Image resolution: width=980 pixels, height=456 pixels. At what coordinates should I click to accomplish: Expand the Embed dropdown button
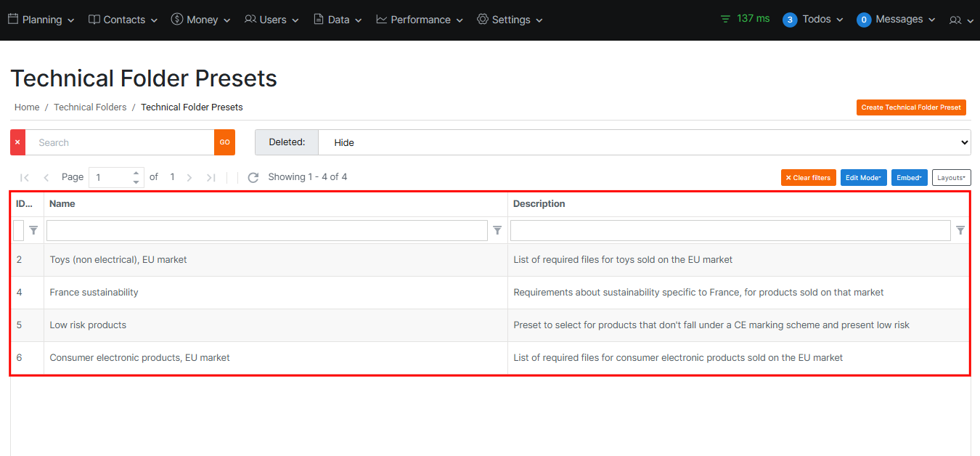click(909, 178)
